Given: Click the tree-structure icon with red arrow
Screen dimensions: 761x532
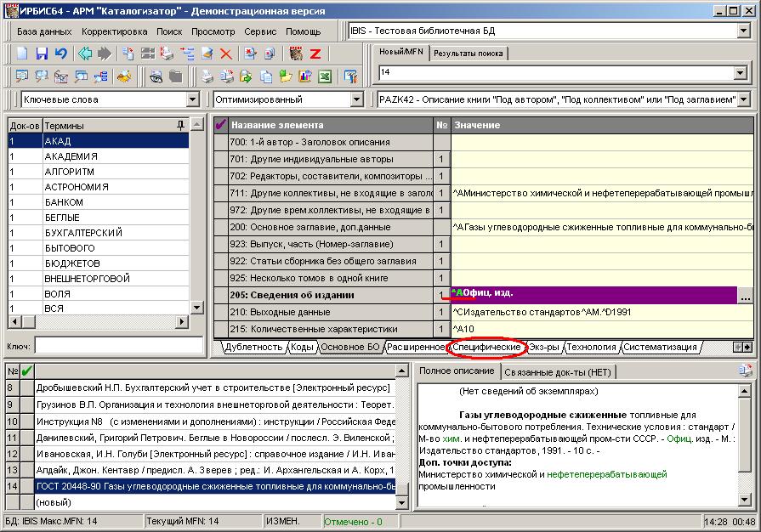Looking at the screenshot, I should (187, 54).
